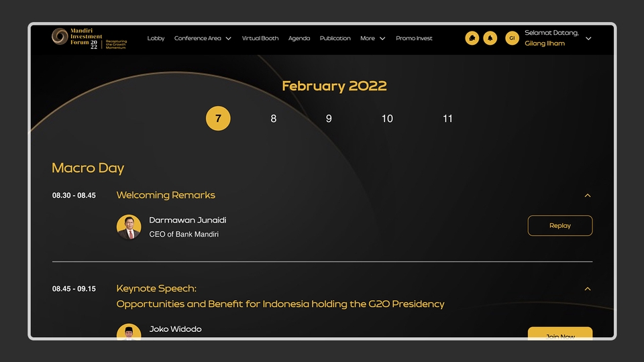Click the 08.30 - 08.45 time label
Screen dimensions: 644x362
coord(74,195)
